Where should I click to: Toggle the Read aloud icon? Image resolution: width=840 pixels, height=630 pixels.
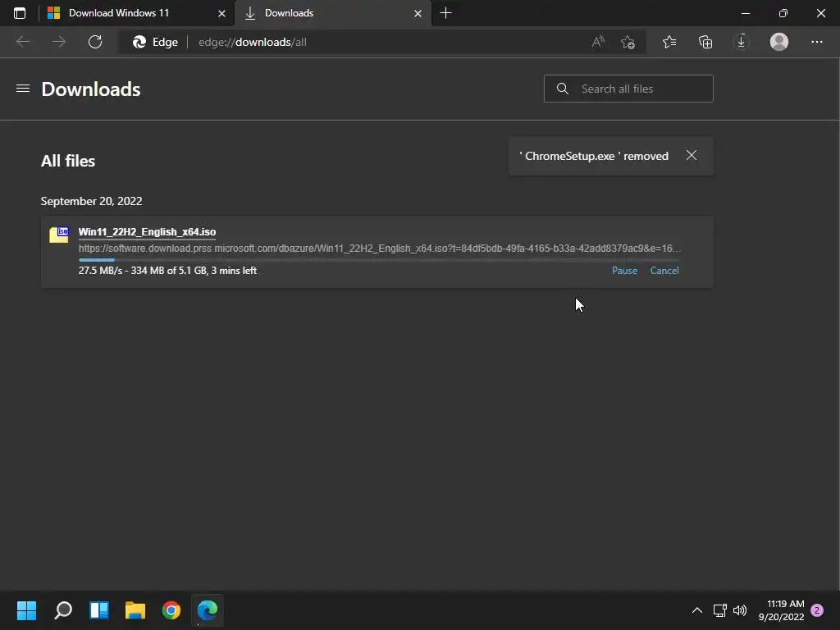(x=598, y=42)
